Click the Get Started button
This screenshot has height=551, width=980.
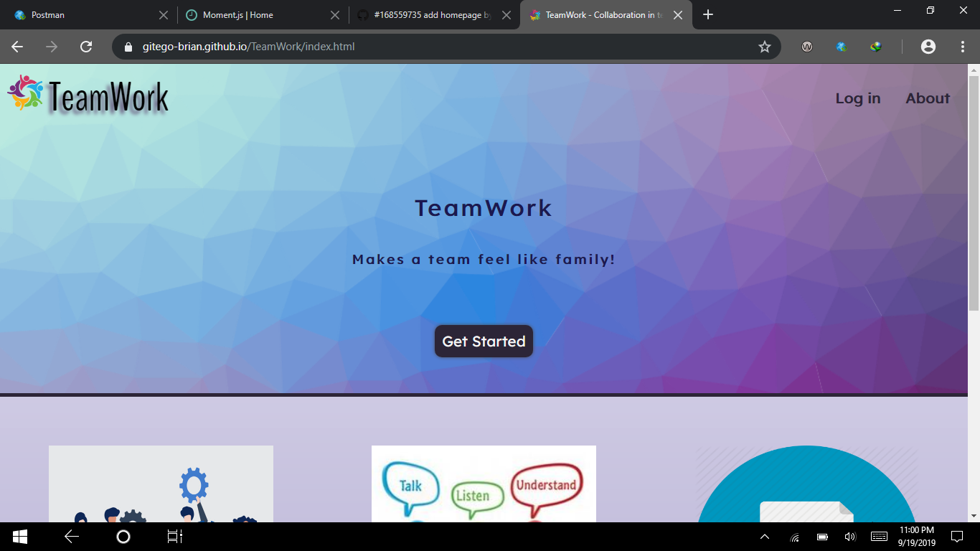pos(484,341)
